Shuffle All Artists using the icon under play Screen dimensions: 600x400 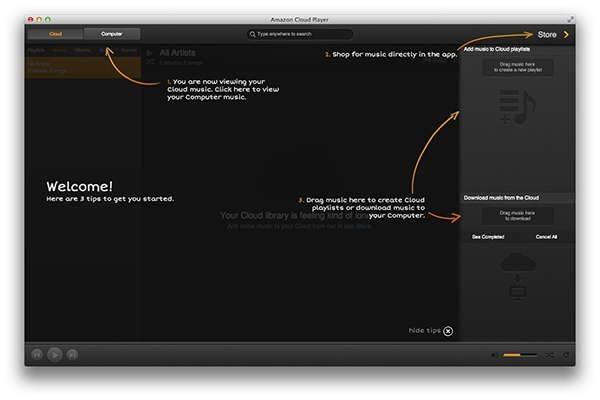click(x=150, y=62)
